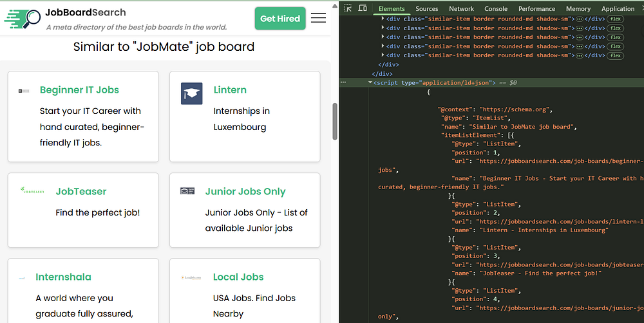Image resolution: width=644 pixels, height=323 pixels.
Task: Open the Console tab
Action: click(x=496, y=8)
